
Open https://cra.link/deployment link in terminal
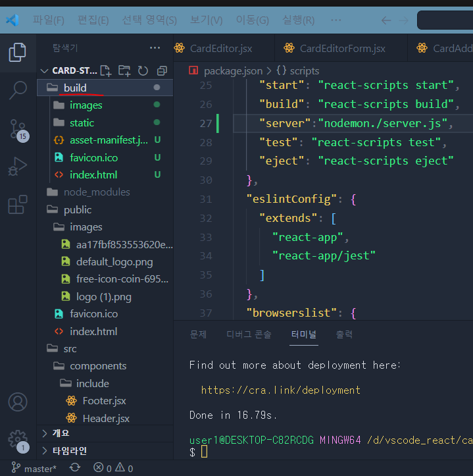click(x=281, y=390)
